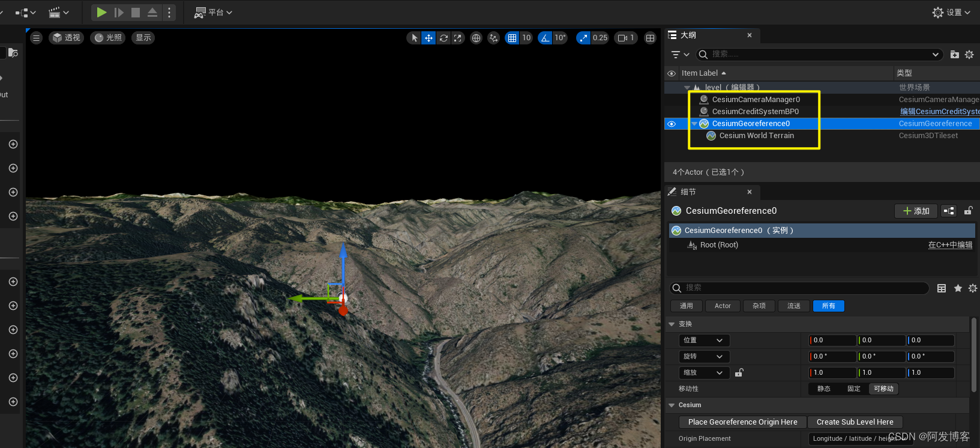Screen dimensions: 980x448
Task: Open the 平台 platforms menu
Action: click(213, 12)
